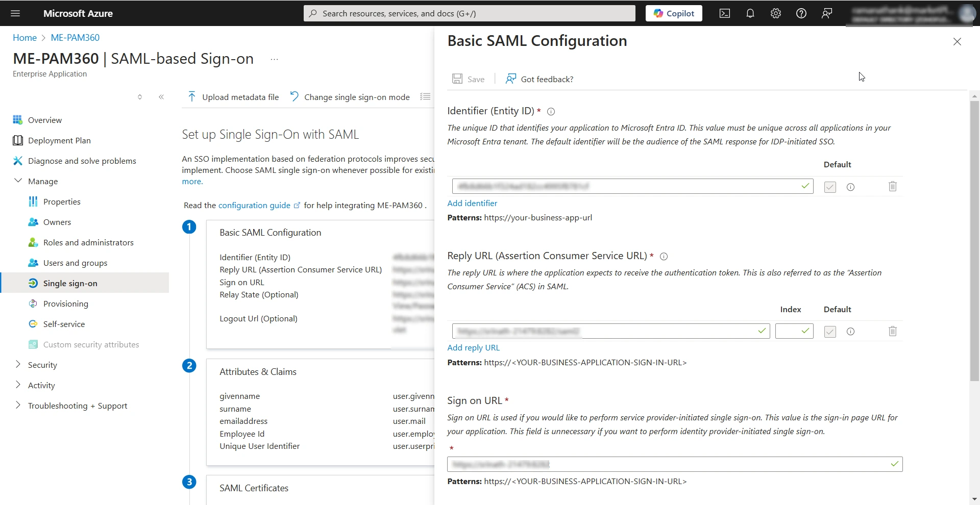
Task: Open the Cloud Shell terminal
Action: [724, 13]
